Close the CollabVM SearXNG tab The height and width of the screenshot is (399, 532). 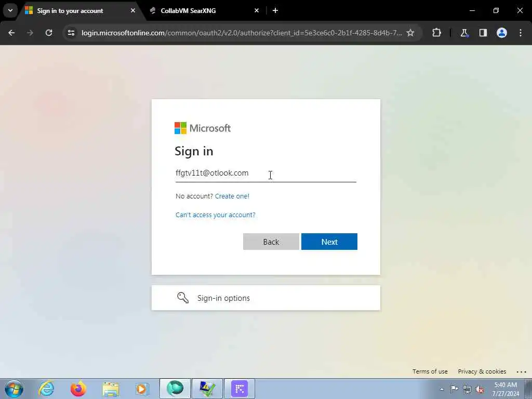click(x=257, y=10)
